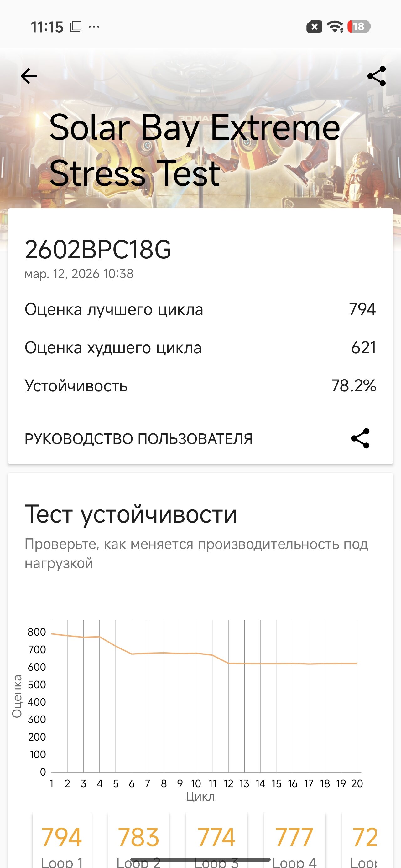Tap the share icon in the header
This screenshot has height=868, width=401.
pyautogui.click(x=376, y=76)
